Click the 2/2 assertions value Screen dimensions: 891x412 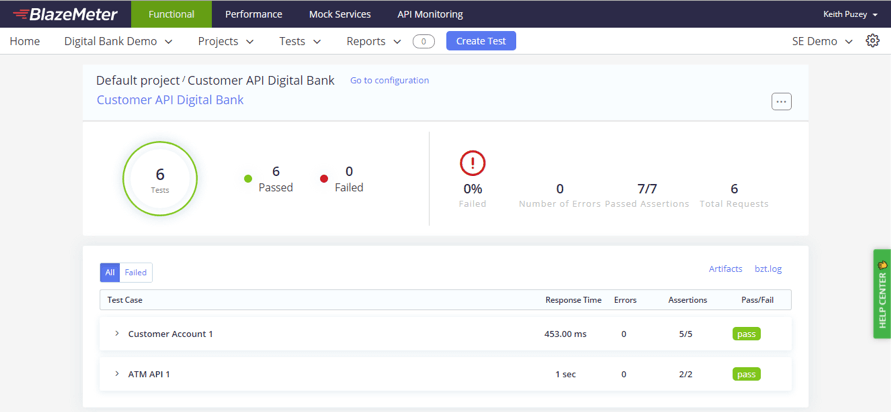click(x=686, y=374)
